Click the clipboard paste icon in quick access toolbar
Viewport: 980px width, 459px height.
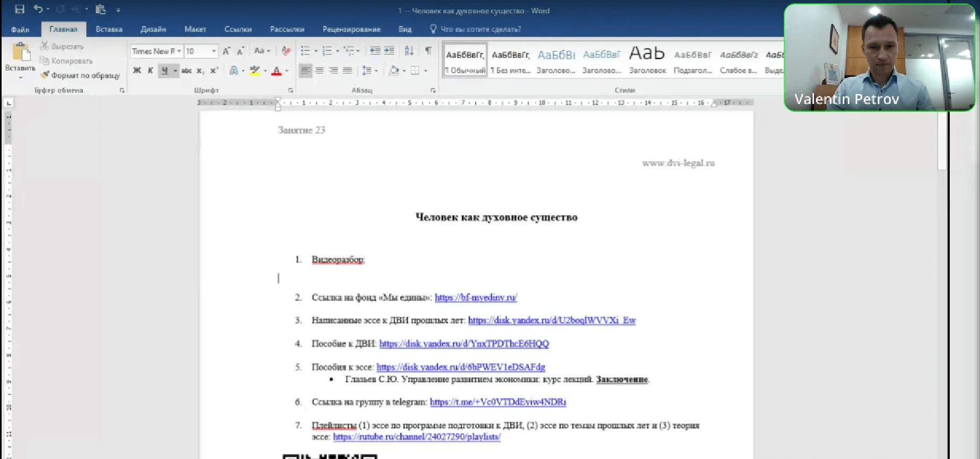(x=100, y=9)
